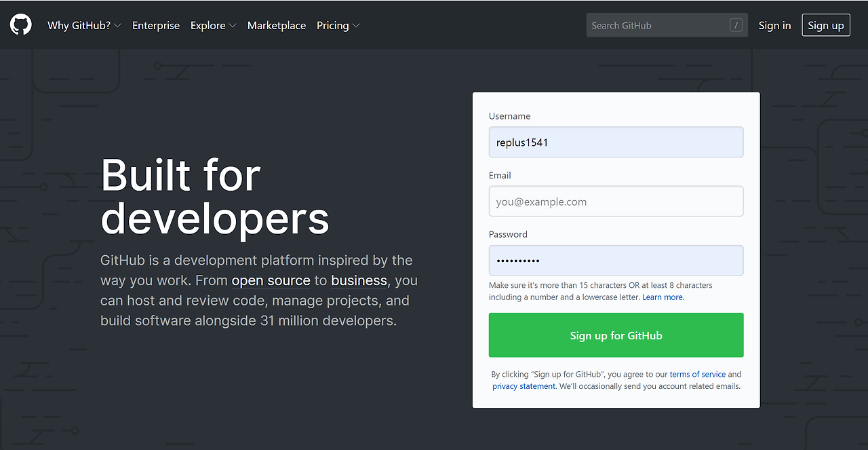Image resolution: width=868 pixels, height=450 pixels.
Task: Open the Marketplace page
Action: [277, 25]
